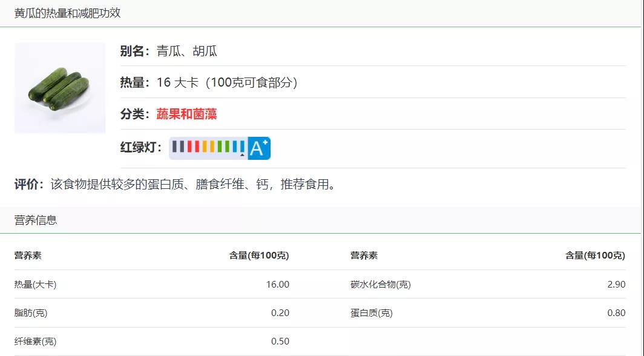Viewport: 644px width, 356px height.
Task: Click the traffic light color bar indicator
Action: (x=208, y=147)
